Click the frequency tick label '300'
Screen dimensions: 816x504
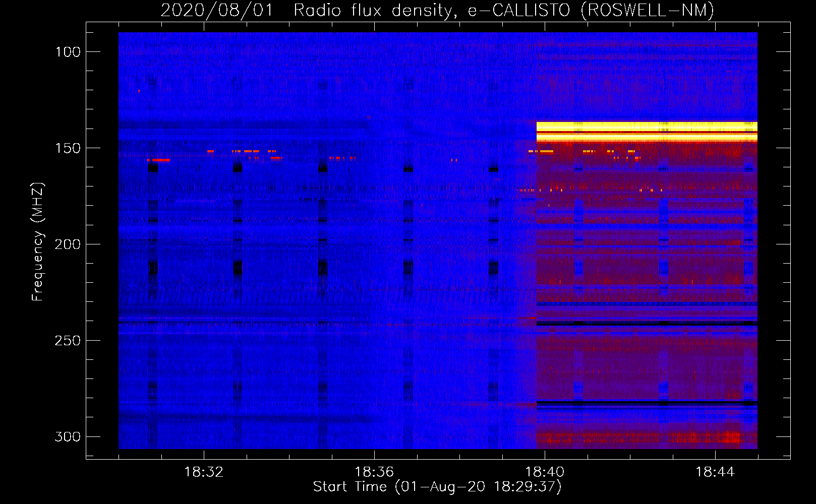point(68,436)
